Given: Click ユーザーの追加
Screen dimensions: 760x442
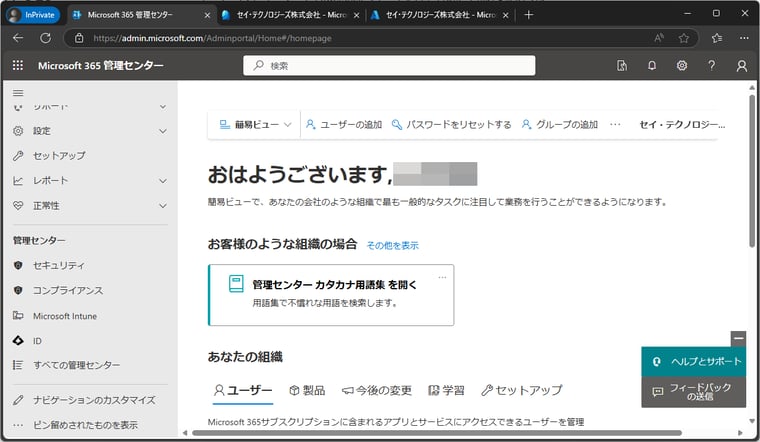Looking at the screenshot, I should [x=344, y=125].
